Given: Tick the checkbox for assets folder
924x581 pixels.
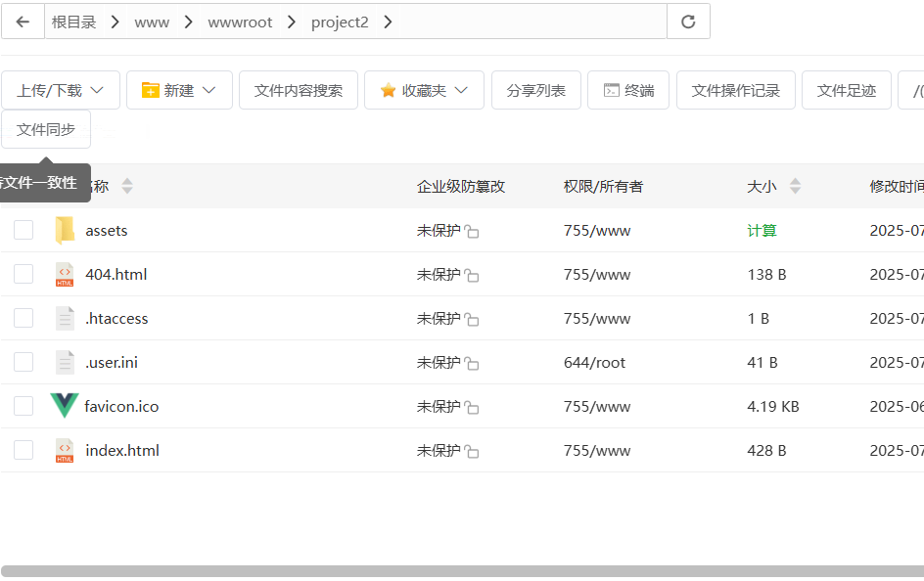Looking at the screenshot, I should [x=23, y=230].
